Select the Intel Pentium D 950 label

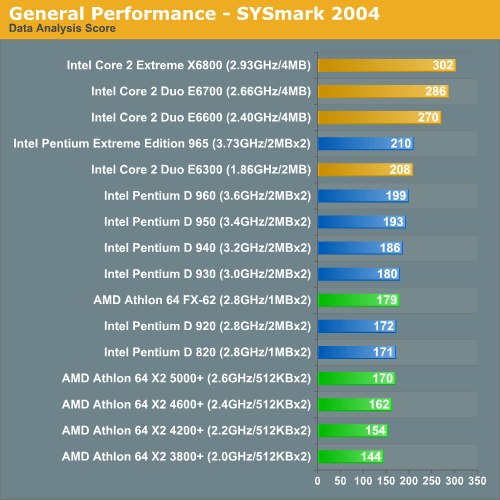click(207, 222)
